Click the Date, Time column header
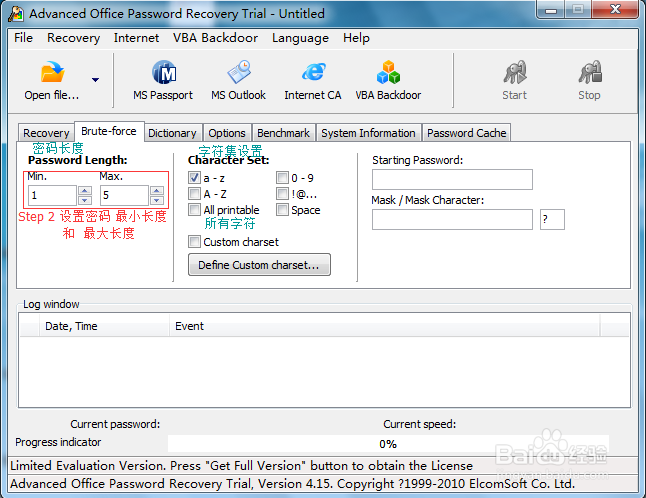 click(x=104, y=326)
